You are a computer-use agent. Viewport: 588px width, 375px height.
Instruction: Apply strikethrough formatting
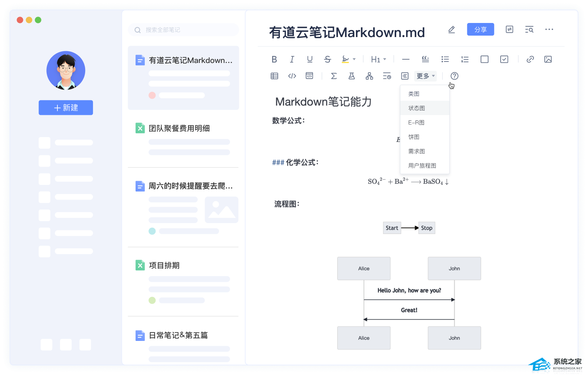tap(327, 59)
